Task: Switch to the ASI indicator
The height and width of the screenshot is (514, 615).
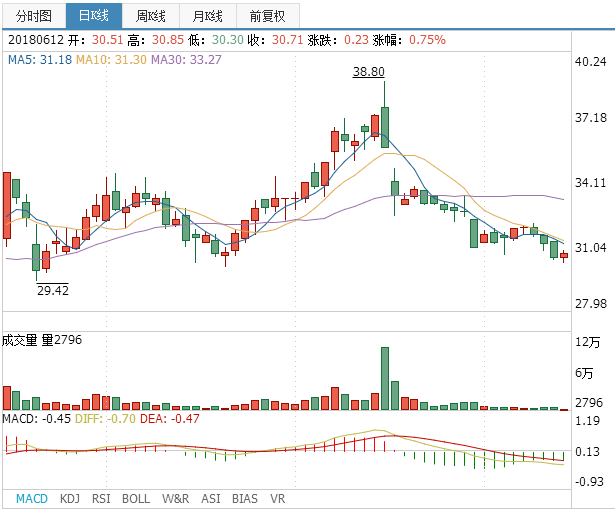Action: pos(211,498)
